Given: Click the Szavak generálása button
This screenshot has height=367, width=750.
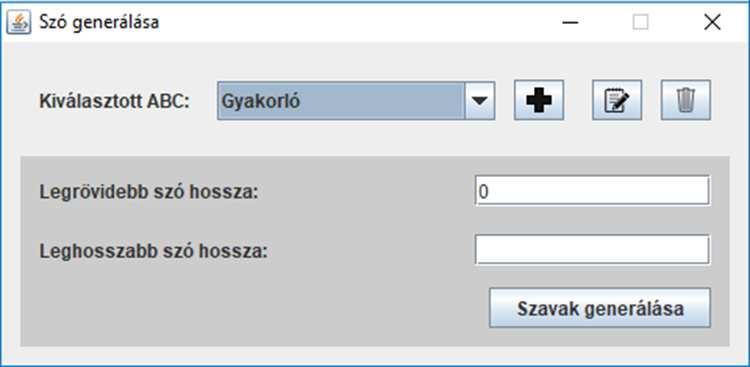Looking at the screenshot, I should click(600, 308).
